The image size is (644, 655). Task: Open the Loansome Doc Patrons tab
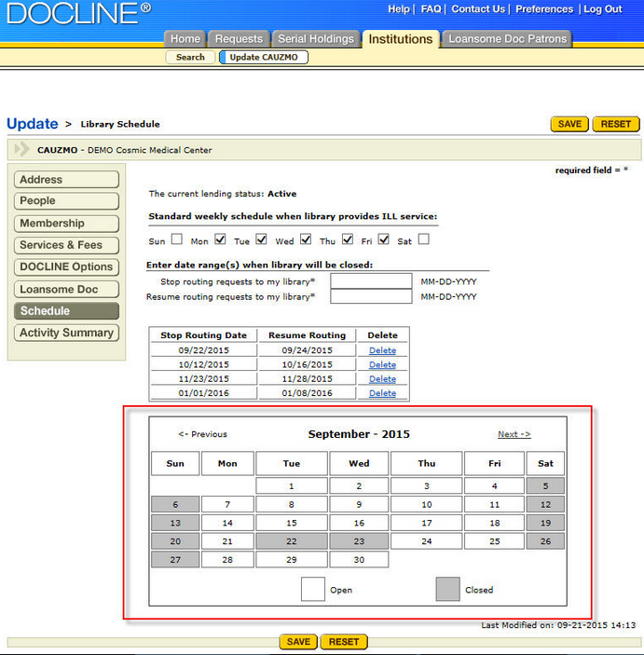[x=507, y=39]
